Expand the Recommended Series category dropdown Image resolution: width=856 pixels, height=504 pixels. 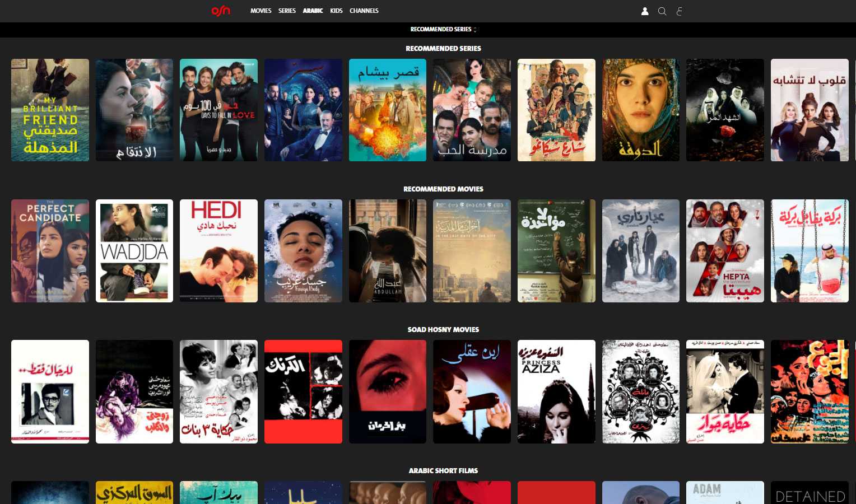click(x=443, y=29)
